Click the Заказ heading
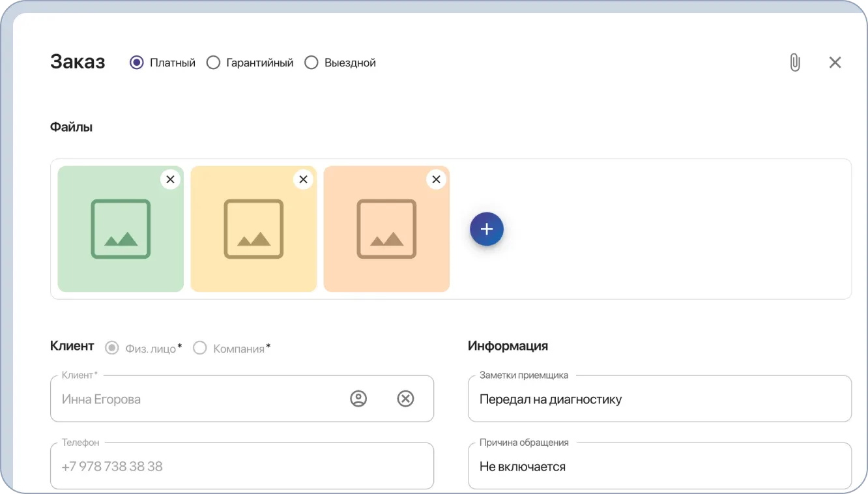868x494 pixels. click(x=77, y=62)
